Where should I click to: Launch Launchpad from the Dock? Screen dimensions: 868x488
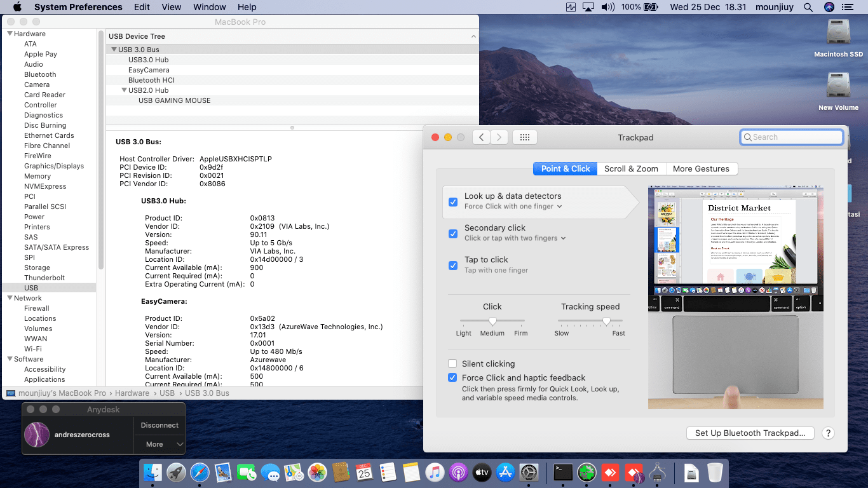(x=177, y=472)
